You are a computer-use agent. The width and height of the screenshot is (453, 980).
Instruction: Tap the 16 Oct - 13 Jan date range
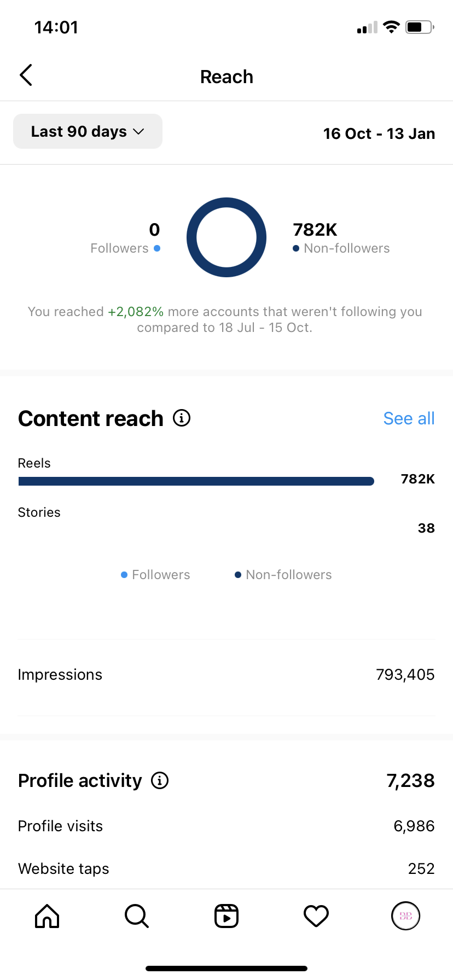tap(379, 133)
